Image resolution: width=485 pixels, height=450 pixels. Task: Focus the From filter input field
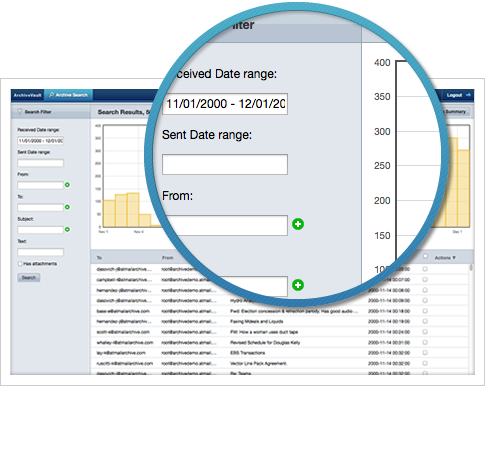pos(40,185)
